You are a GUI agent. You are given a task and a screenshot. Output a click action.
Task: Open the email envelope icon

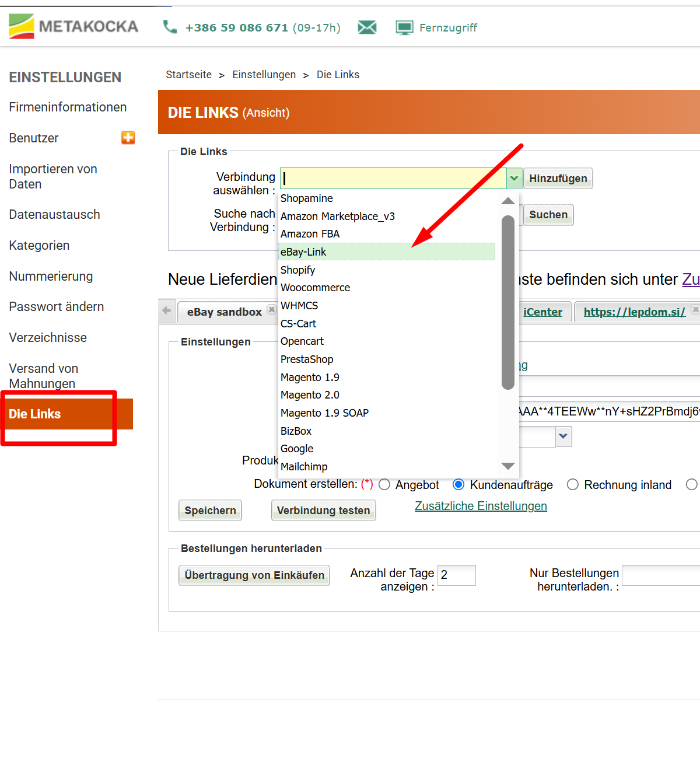point(367,27)
